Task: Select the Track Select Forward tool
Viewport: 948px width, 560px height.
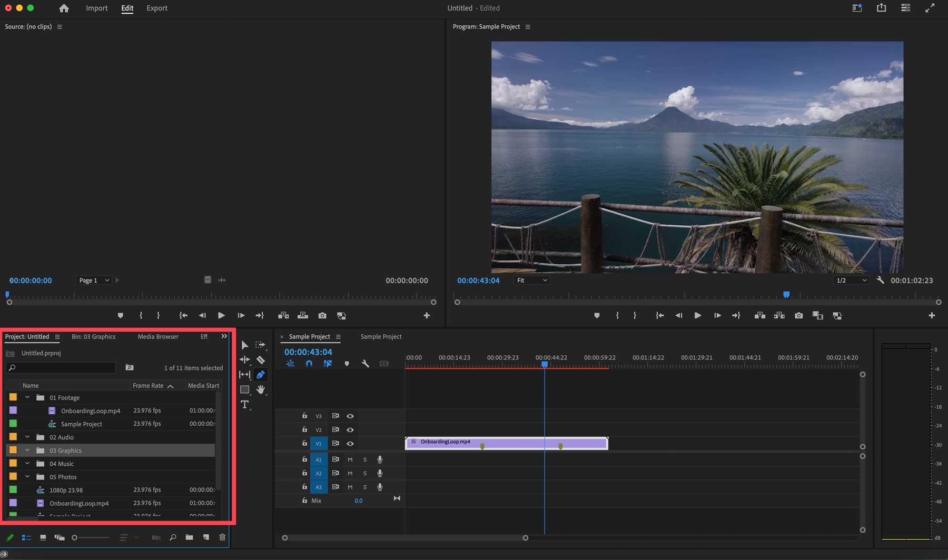Action: pos(261,345)
